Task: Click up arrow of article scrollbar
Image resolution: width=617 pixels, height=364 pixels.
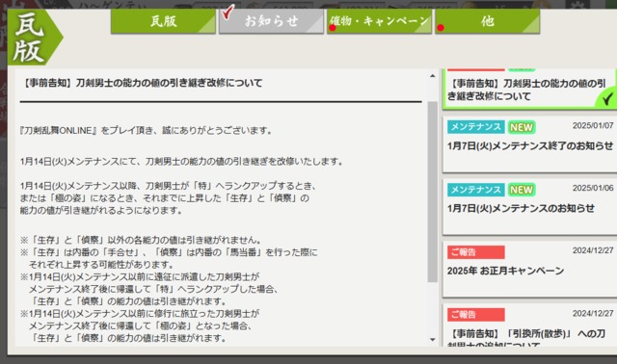Action: coord(433,75)
